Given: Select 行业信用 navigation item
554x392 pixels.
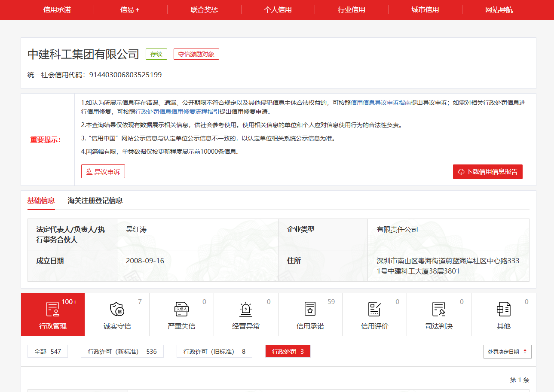Looking at the screenshot, I should pos(352,9).
